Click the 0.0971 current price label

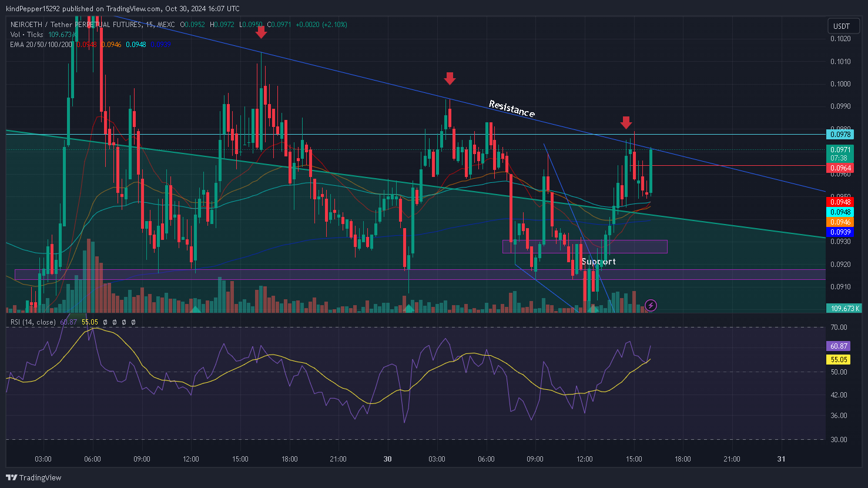coord(841,150)
